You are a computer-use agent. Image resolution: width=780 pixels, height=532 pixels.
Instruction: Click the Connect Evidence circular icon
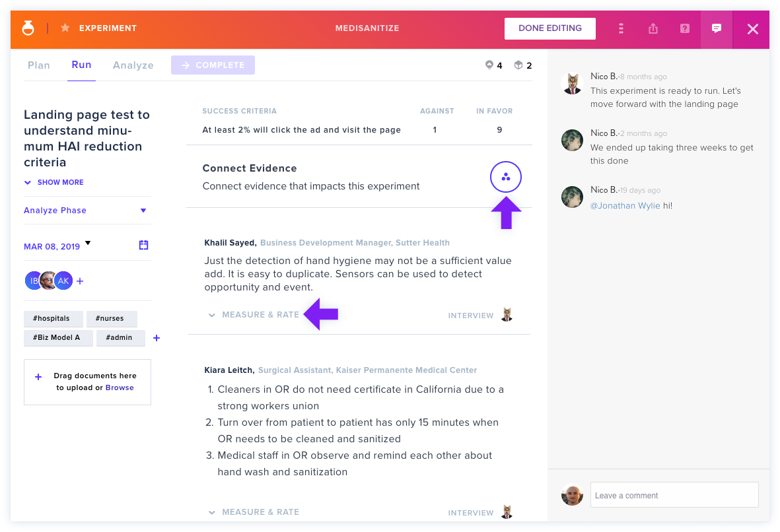(505, 177)
